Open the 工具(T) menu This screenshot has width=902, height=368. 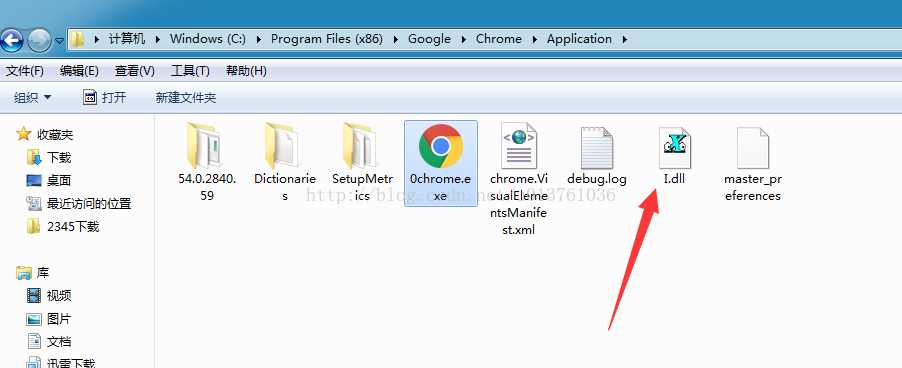(190, 71)
